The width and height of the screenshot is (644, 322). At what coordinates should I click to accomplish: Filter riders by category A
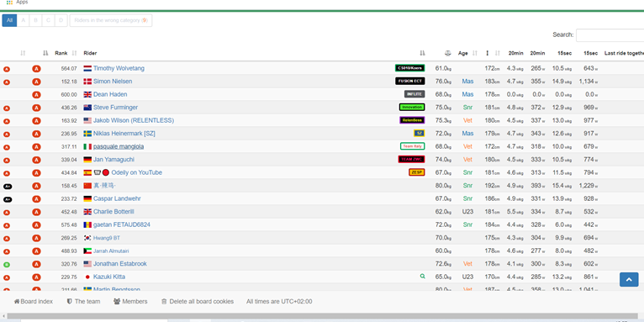[x=23, y=20]
